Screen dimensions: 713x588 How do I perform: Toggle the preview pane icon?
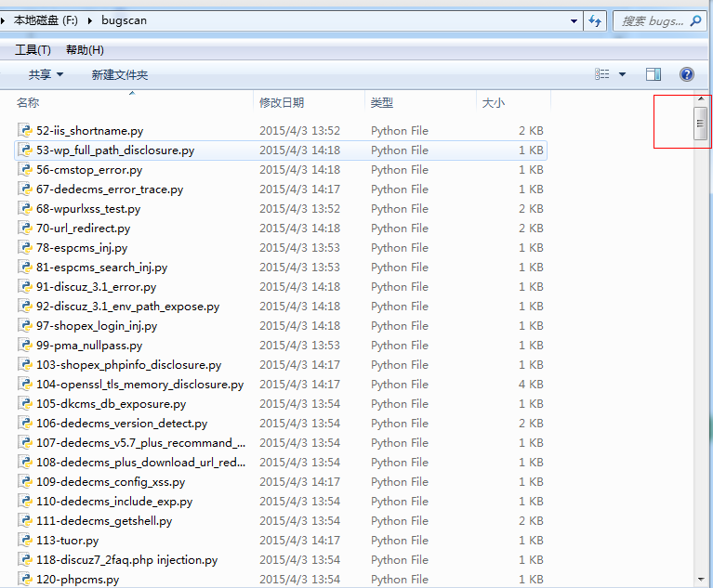654,74
